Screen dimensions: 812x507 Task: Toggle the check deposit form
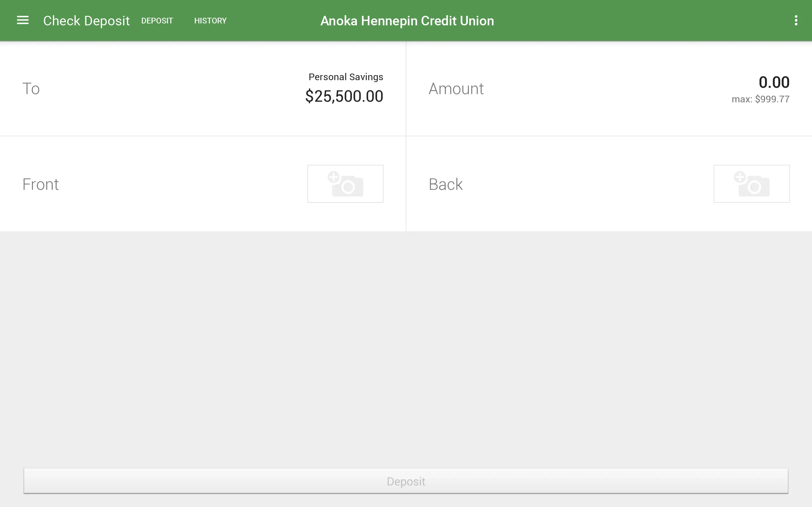coord(157,21)
